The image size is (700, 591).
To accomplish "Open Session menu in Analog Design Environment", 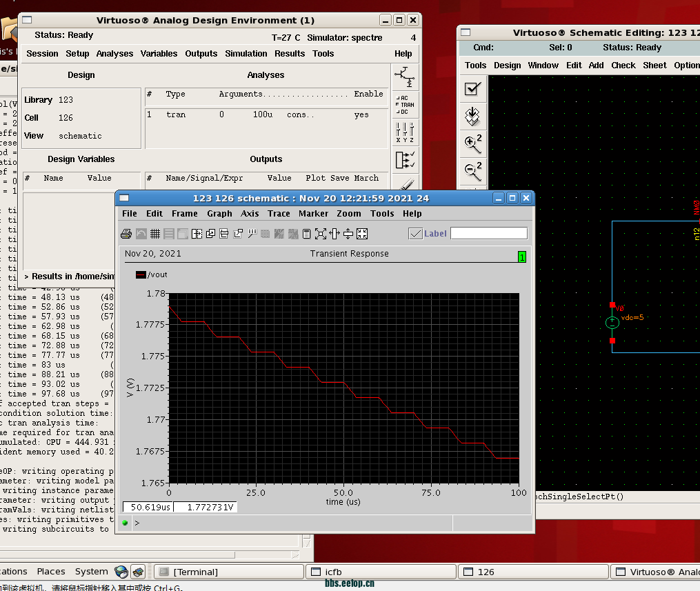I will pyautogui.click(x=42, y=54).
